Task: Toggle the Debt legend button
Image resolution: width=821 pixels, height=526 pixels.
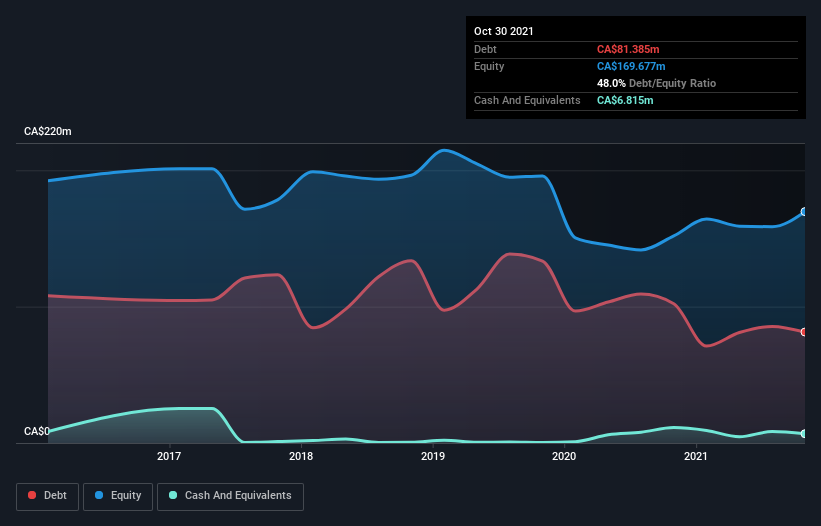Action: 48,496
